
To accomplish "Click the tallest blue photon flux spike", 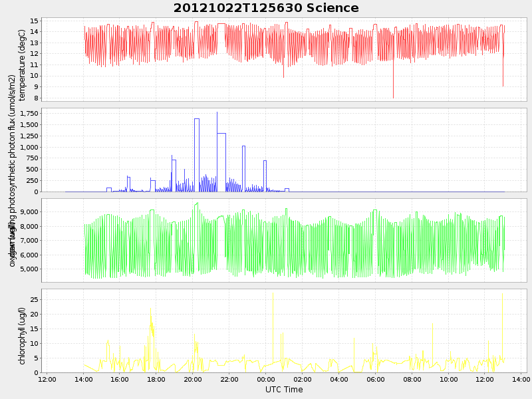I will tap(217, 113).
